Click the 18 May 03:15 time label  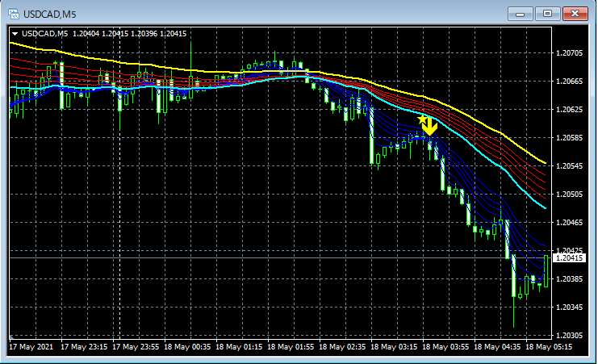[x=394, y=347]
